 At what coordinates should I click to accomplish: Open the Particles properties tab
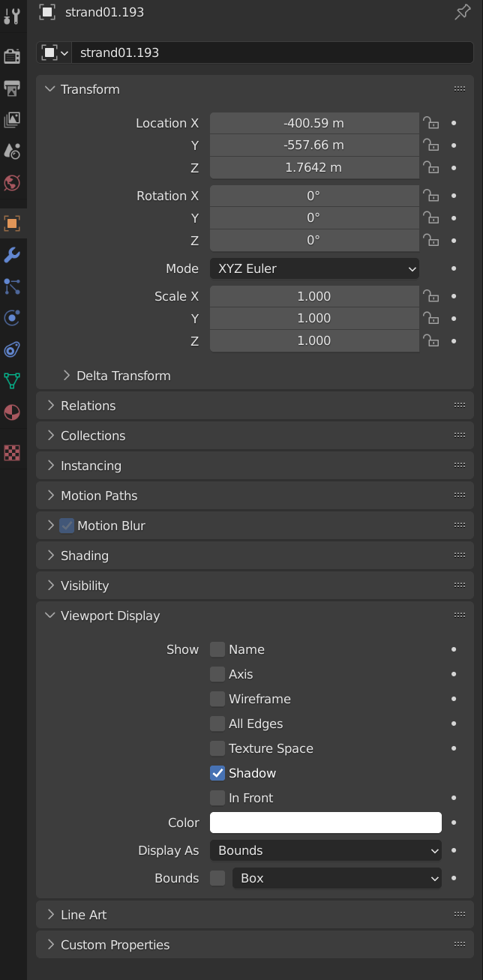(x=12, y=286)
